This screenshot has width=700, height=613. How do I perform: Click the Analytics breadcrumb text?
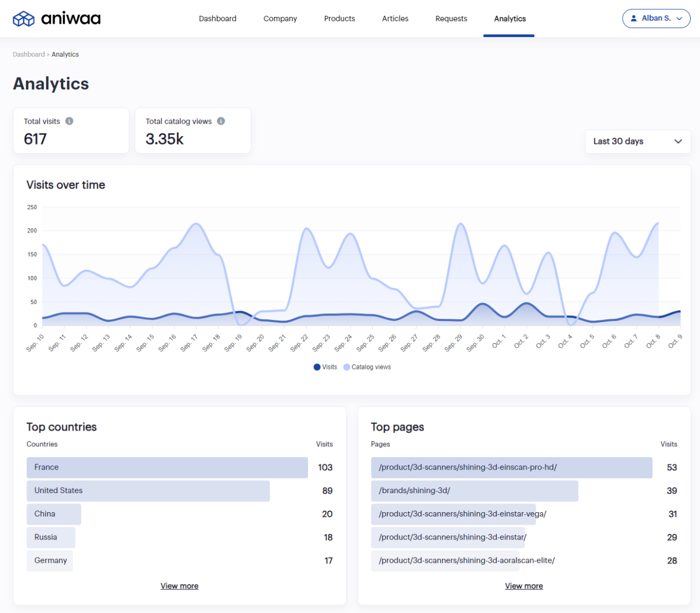pyautogui.click(x=65, y=54)
